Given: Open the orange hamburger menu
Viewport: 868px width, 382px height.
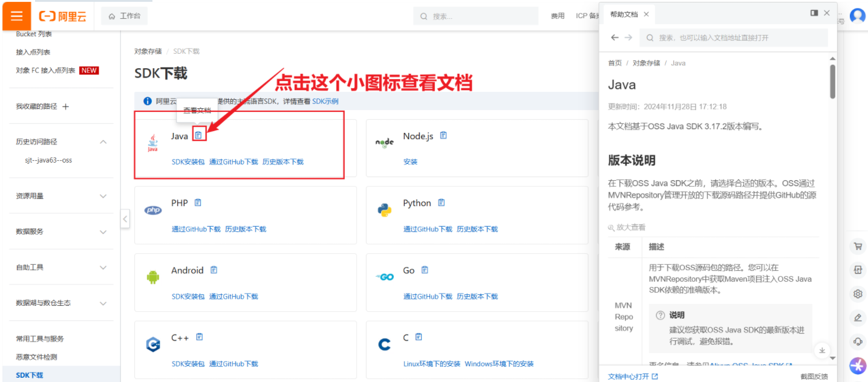Looking at the screenshot, I should click(x=16, y=16).
